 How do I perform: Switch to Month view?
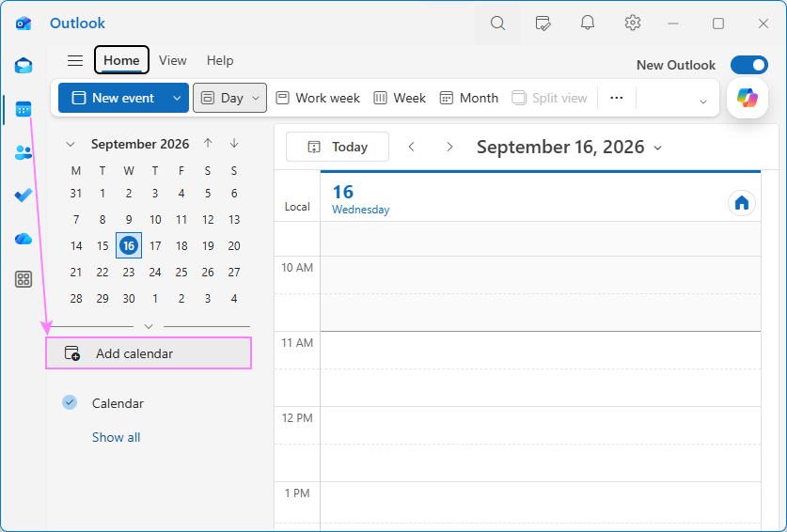click(469, 98)
